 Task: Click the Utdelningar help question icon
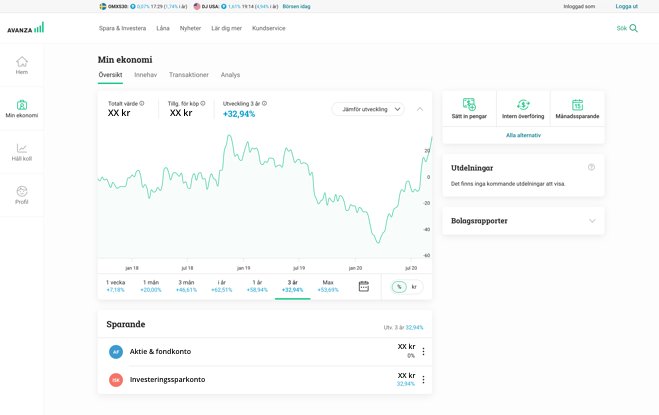(591, 167)
